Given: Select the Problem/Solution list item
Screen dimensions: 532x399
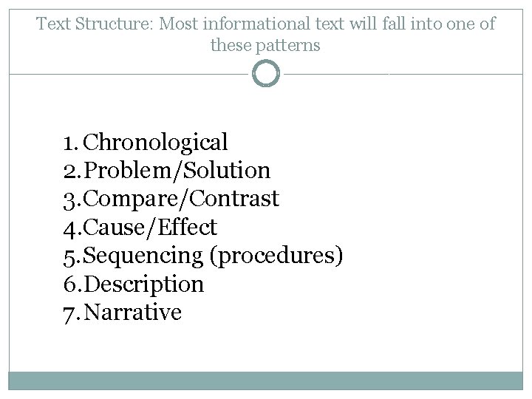Looking at the screenshot, I should (x=177, y=171).
